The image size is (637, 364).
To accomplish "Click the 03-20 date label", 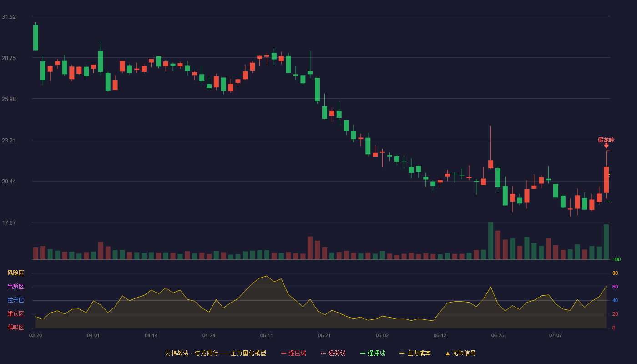I will (x=35, y=335).
